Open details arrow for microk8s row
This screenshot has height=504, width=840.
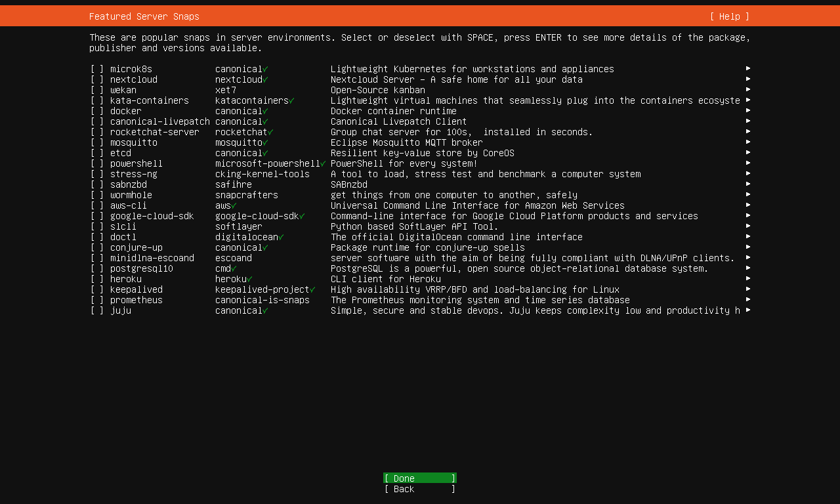click(748, 68)
